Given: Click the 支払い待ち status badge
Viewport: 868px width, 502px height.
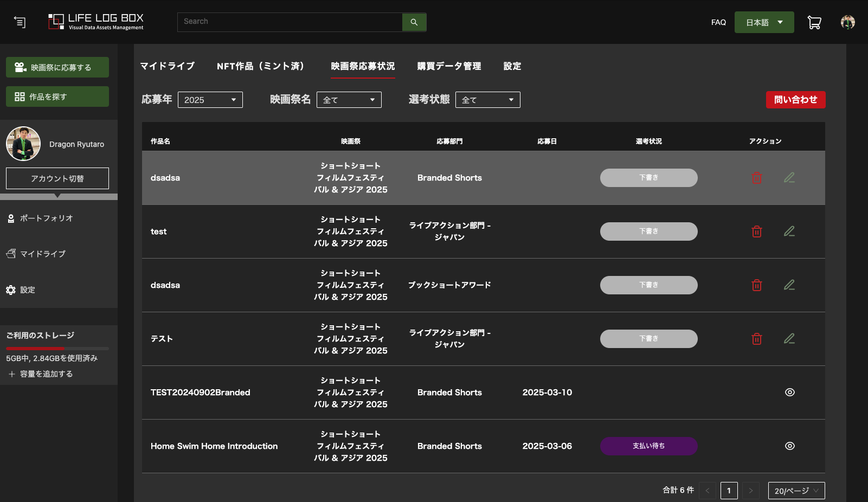Looking at the screenshot, I should click(x=649, y=446).
